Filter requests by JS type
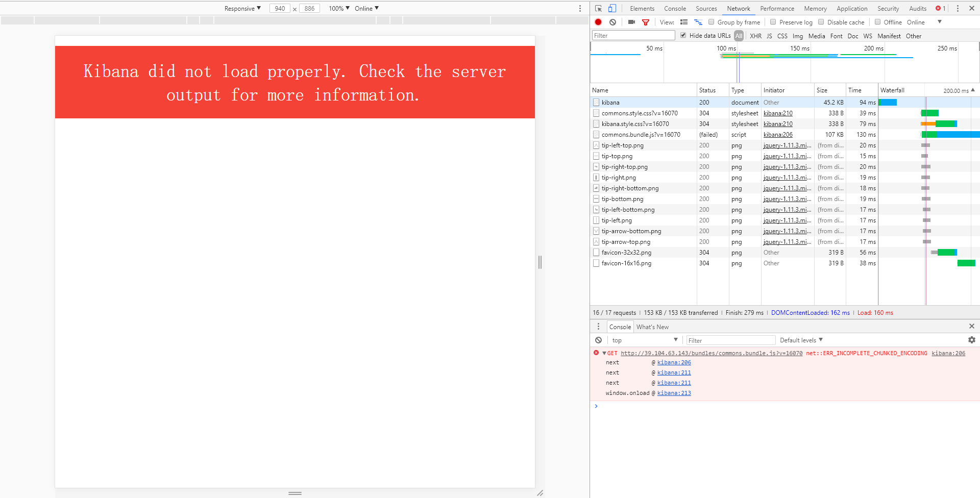The width and height of the screenshot is (980, 498). tap(769, 36)
